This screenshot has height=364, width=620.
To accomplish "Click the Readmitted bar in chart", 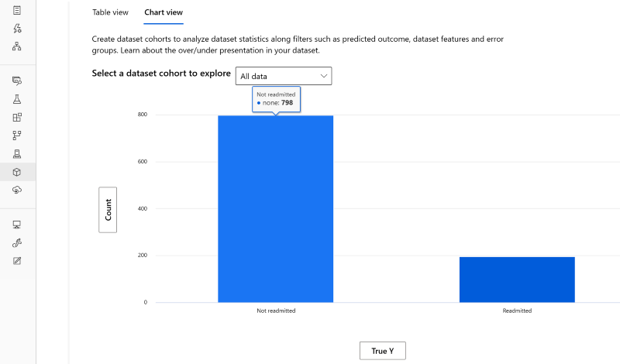I will click(517, 280).
